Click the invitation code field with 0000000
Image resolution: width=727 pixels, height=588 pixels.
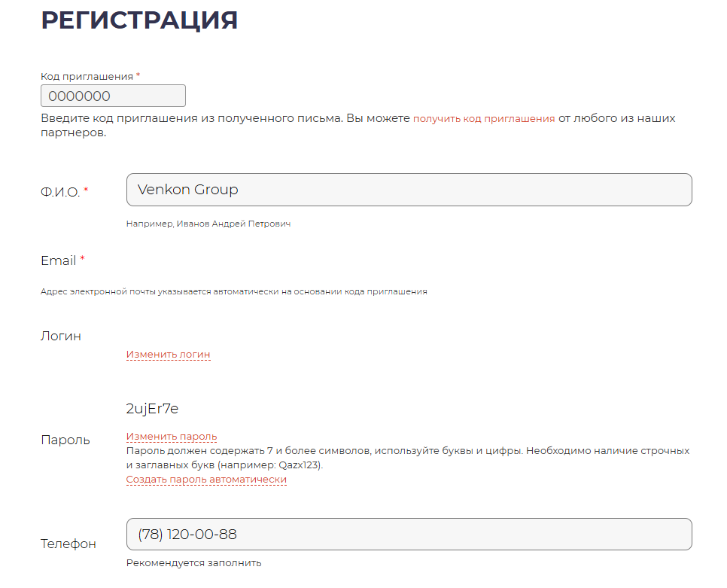click(113, 96)
